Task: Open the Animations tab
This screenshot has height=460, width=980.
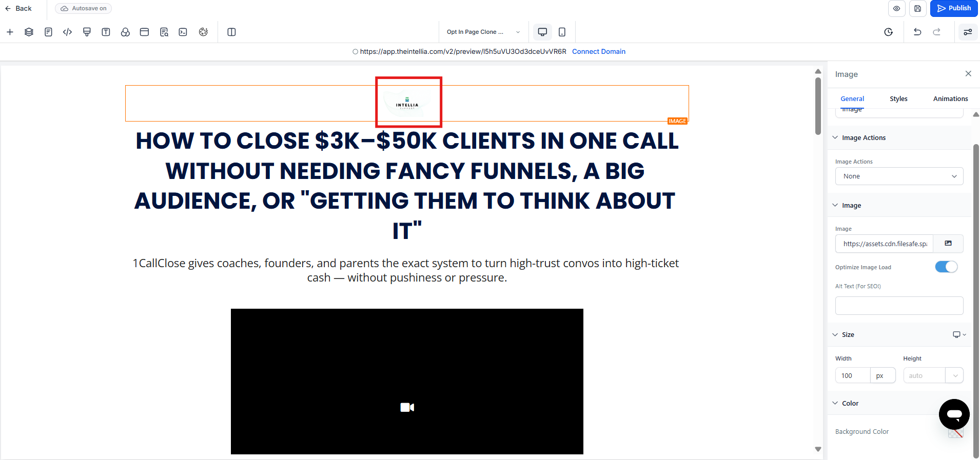Action: [950, 98]
